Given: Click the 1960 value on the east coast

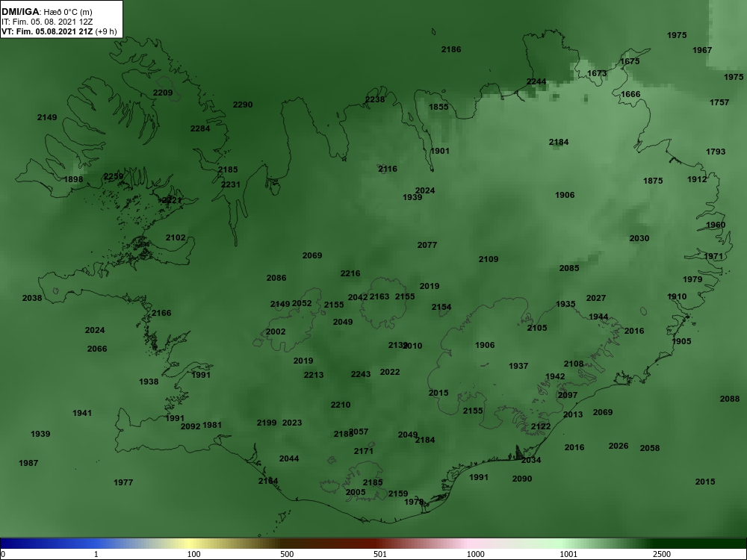Looking at the screenshot, I should point(716,225).
